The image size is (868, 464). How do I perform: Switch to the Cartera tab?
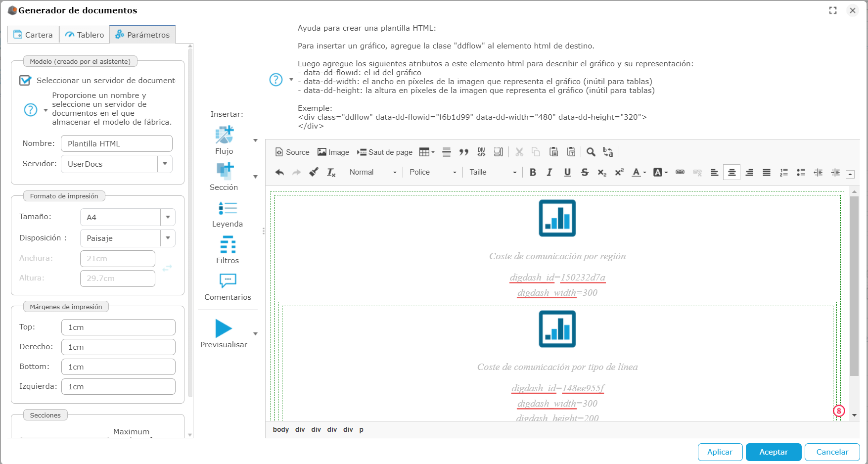coord(33,35)
